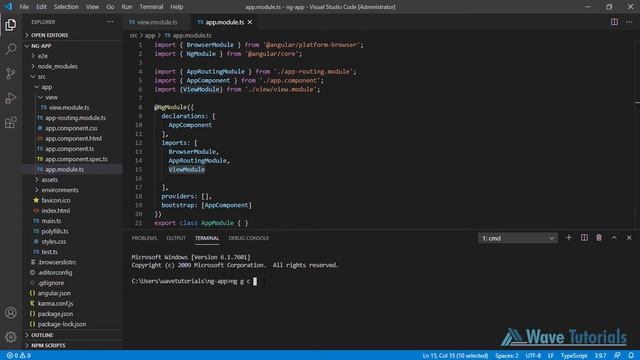Collapse the src folder

[42, 76]
